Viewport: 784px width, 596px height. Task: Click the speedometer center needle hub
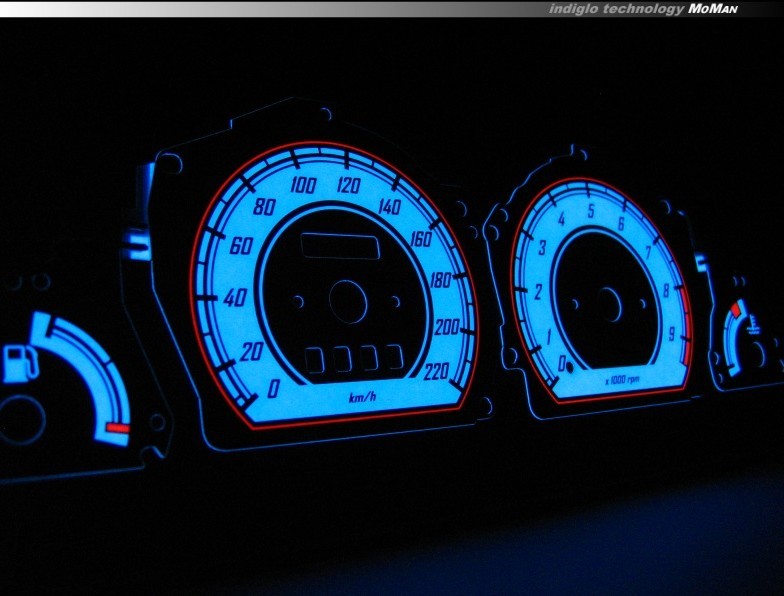point(348,301)
